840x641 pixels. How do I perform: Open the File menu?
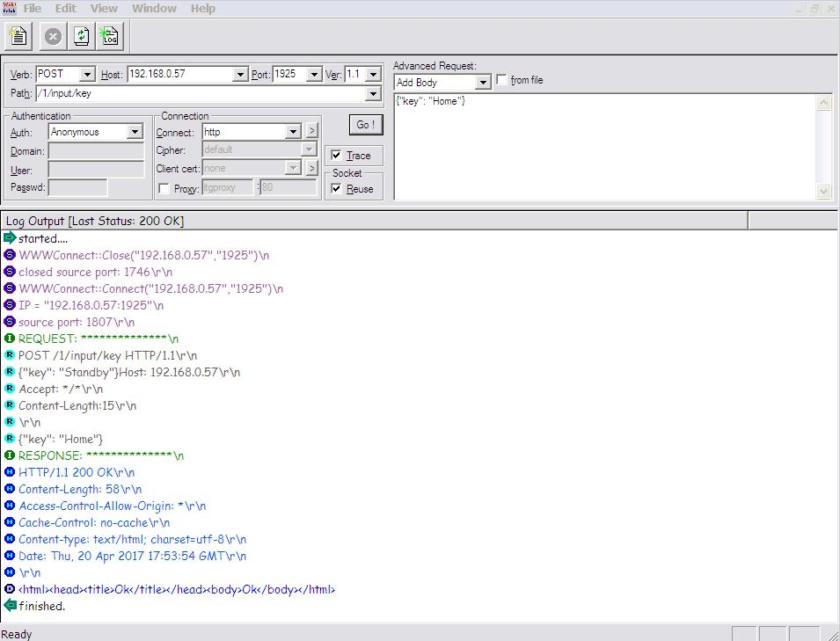click(33, 8)
